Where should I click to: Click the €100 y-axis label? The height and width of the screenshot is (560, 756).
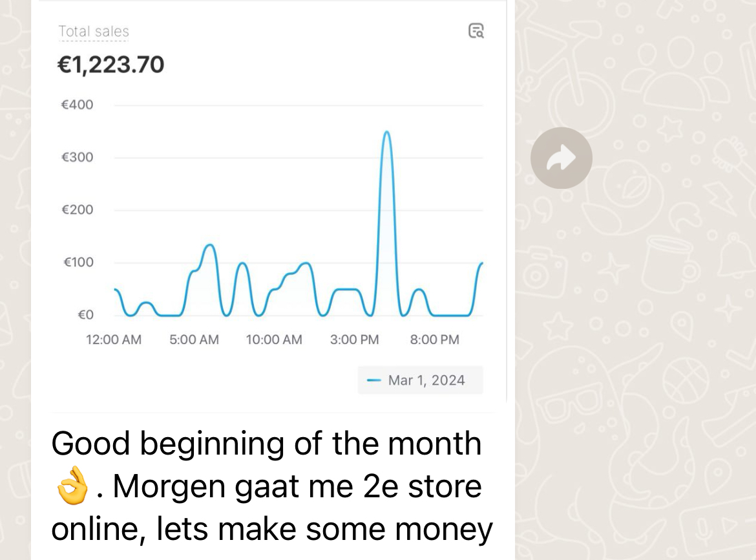tap(79, 263)
